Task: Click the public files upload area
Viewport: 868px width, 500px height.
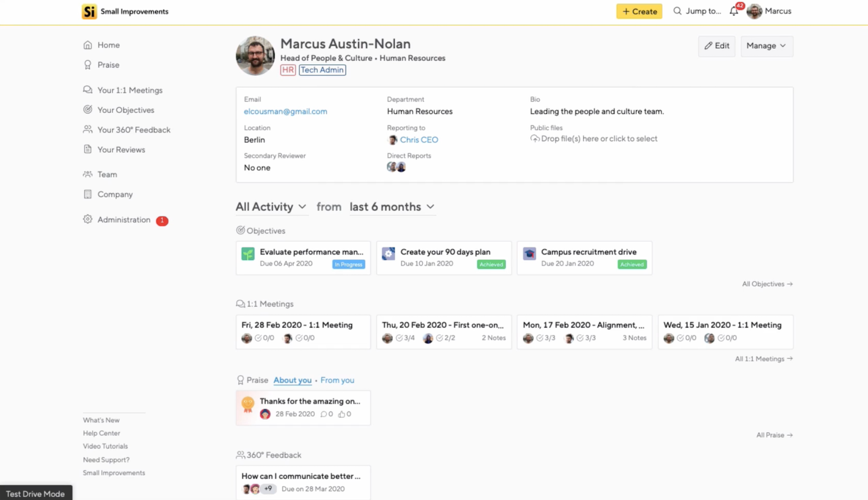Action: coord(594,138)
